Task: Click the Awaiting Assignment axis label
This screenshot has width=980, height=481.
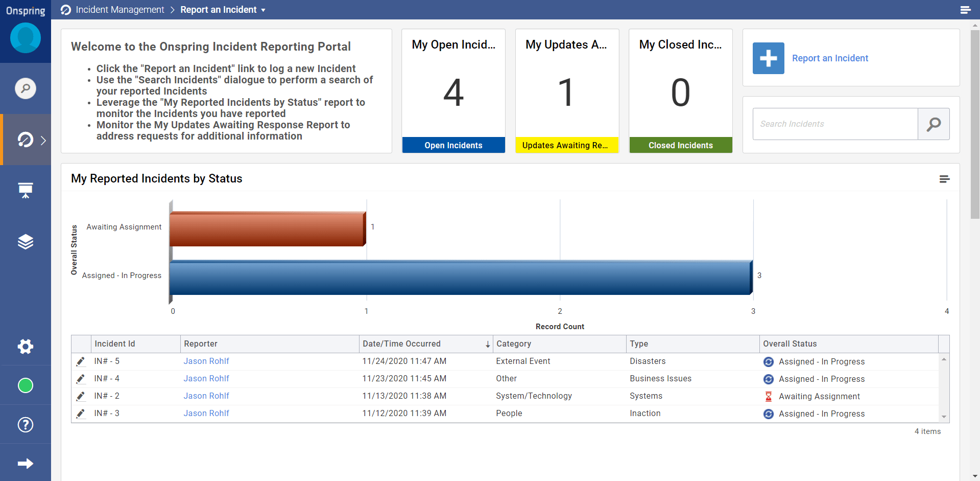Action: (x=124, y=227)
